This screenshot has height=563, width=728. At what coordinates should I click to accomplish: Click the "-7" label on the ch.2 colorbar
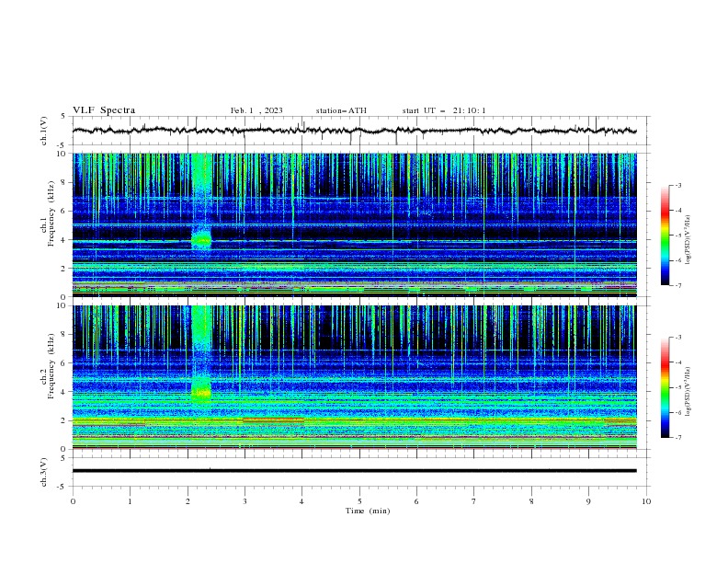(678, 438)
